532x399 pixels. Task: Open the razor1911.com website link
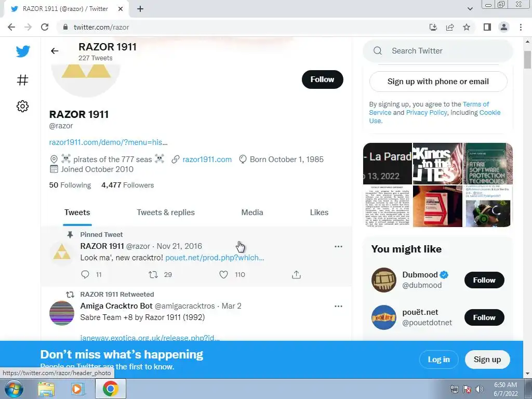(x=207, y=159)
